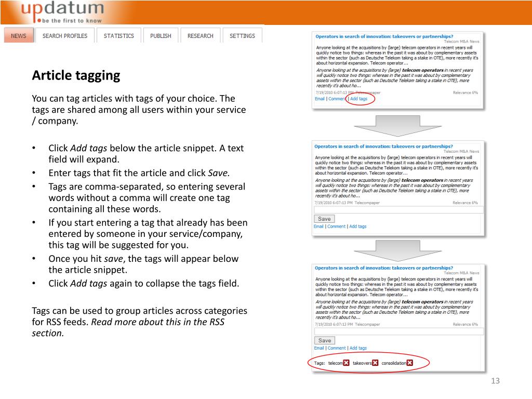Switch to the SETTINGS tab
This screenshot has height=399, width=532.
click(x=242, y=36)
